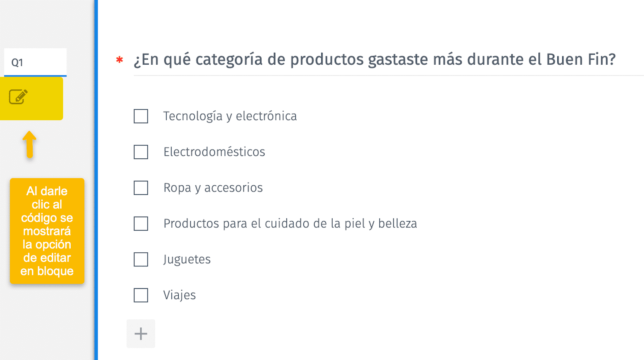The image size is (644, 360).
Task: Add a new answer option with plus
Action: tap(141, 334)
